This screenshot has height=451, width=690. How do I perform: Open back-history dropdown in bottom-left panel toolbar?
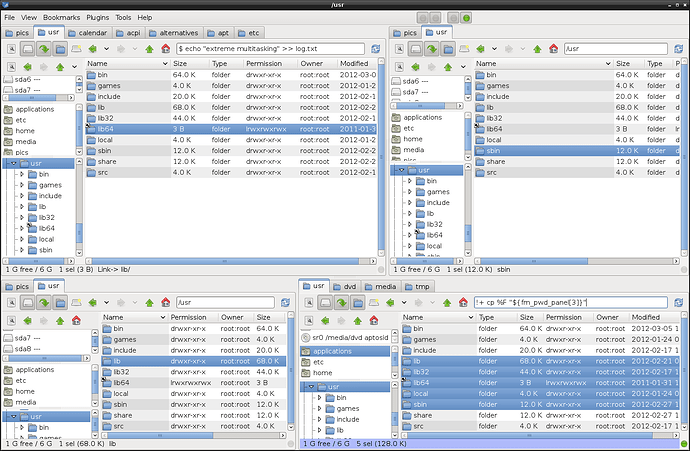[x=106, y=303]
